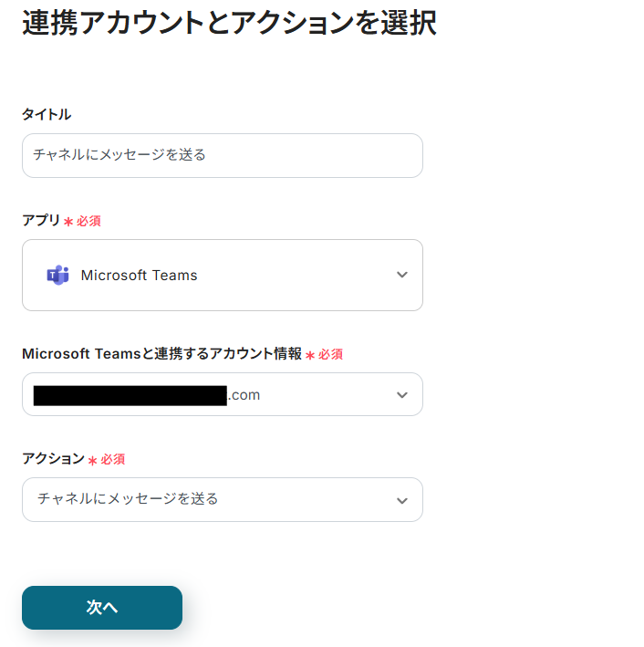Click the .com account email text
This screenshot has width=644, height=647.
(x=244, y=395)
